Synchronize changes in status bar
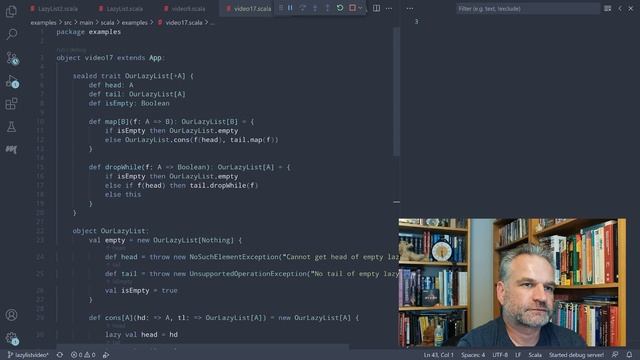This screenshot has height=360, width=640. click(x=60, y=355)
